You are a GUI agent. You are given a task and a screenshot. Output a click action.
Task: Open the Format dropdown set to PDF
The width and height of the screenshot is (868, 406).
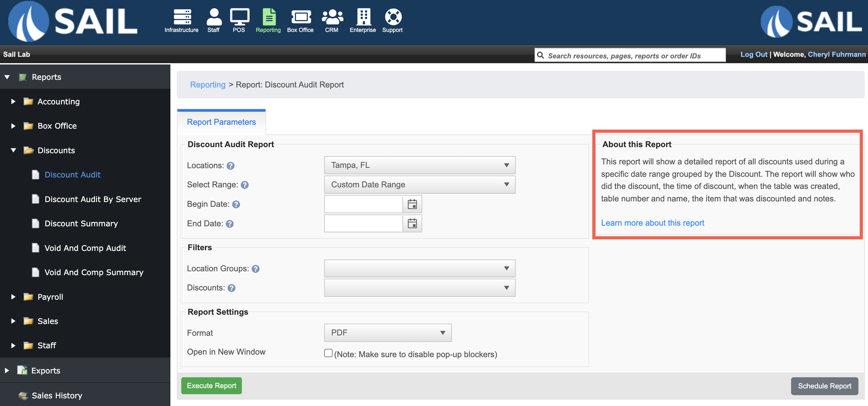click(x=387, y=333)
